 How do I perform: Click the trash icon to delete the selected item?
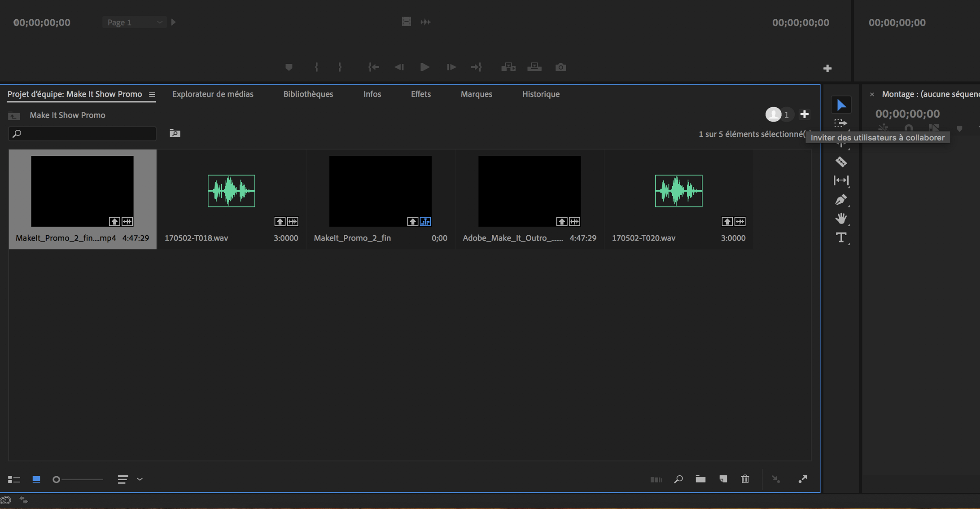[745, 479]
